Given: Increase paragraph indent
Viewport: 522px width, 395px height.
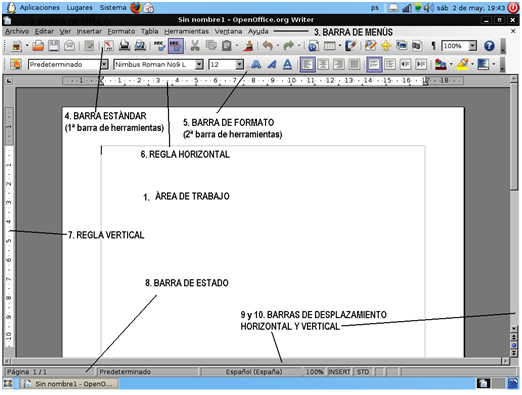Looking at the screenshot, I should tap(421, 64).
